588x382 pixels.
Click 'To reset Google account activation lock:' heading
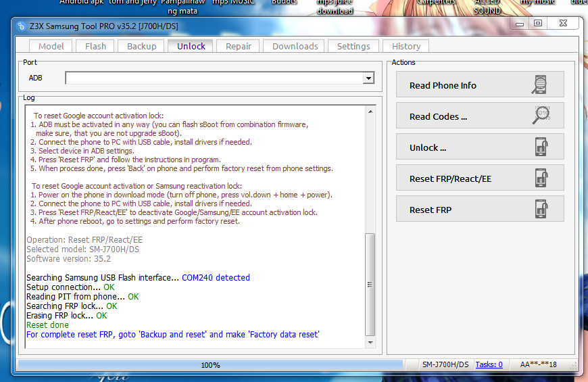click(99, 116)
